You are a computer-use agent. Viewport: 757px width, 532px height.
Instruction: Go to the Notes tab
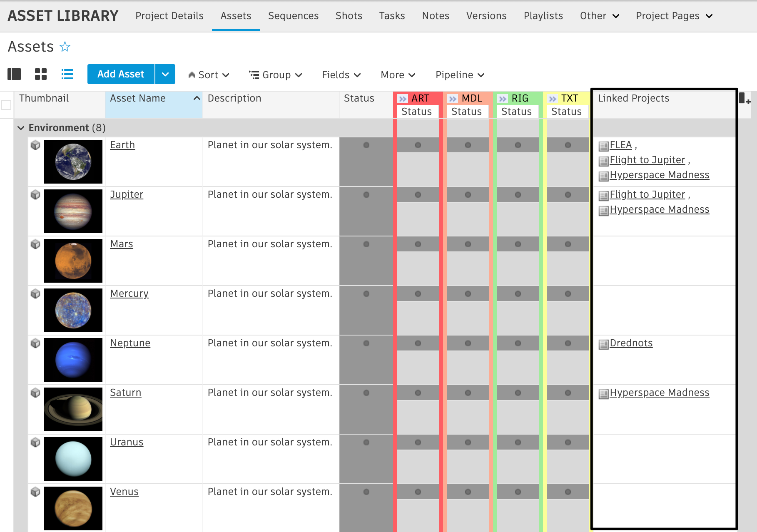[436, 16]
